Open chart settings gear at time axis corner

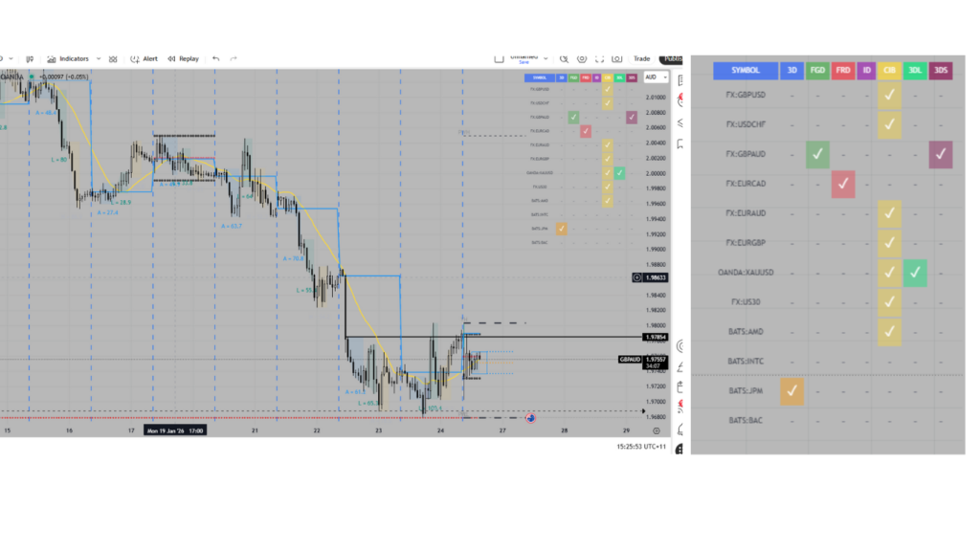pos(656,430)
